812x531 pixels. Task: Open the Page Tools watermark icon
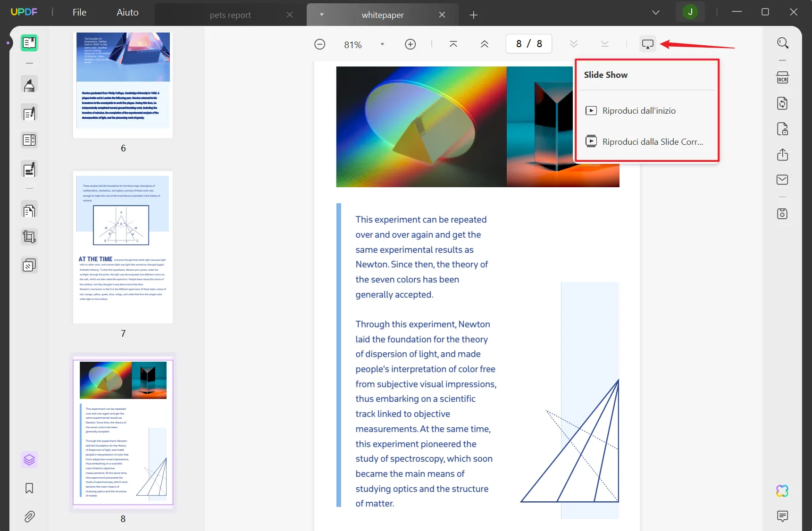(29, 265)
